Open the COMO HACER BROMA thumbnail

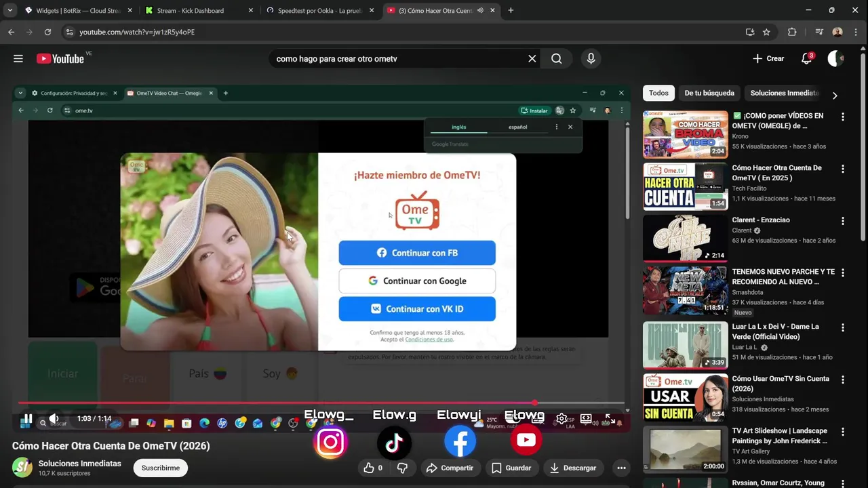(x=686, y=134)
